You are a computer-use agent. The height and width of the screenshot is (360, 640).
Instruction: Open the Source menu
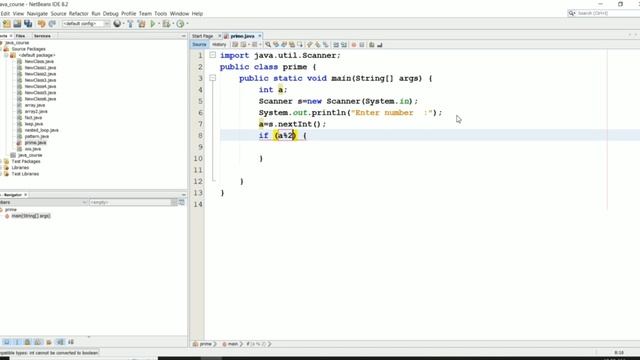(x=58, y=13)
